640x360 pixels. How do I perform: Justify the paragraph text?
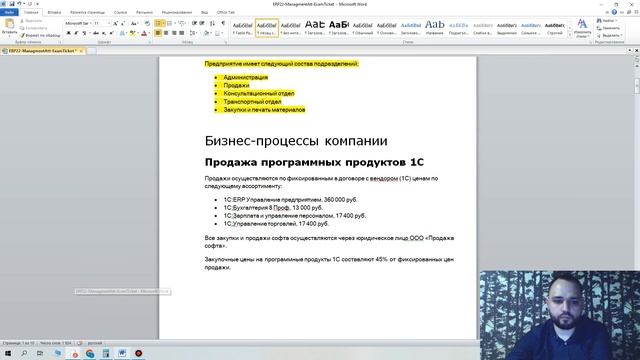pyautogui.click(x=182, y=33)
